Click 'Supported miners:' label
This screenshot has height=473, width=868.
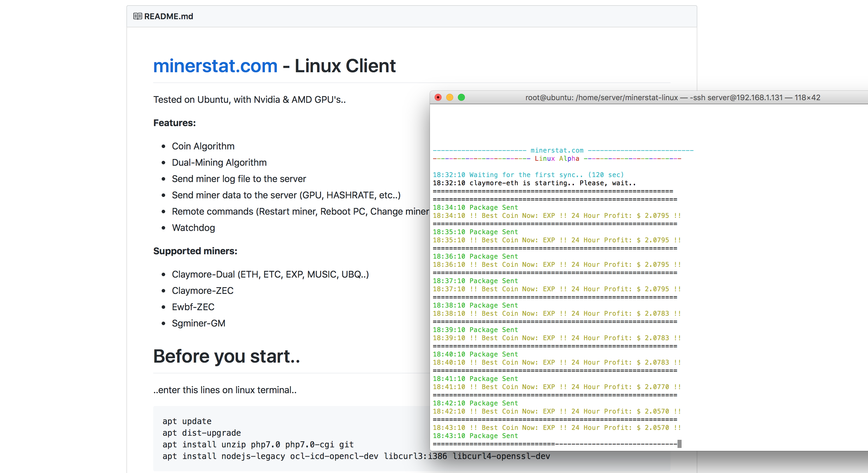195,251
